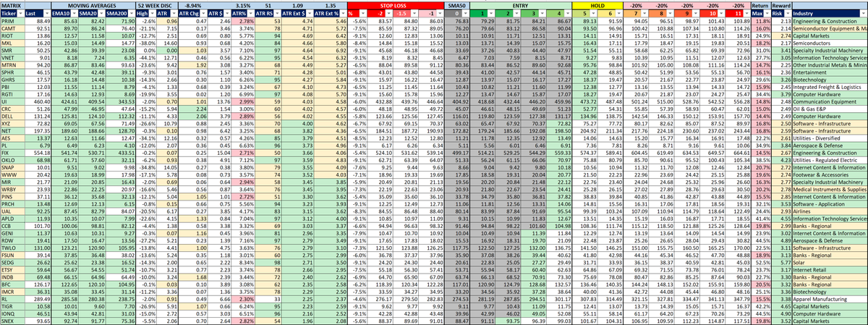Image resolution: width=868 pixels, height=325 pixels.
Task: Select the -8.94% summary value cell
Action: (x=192, y=6)
